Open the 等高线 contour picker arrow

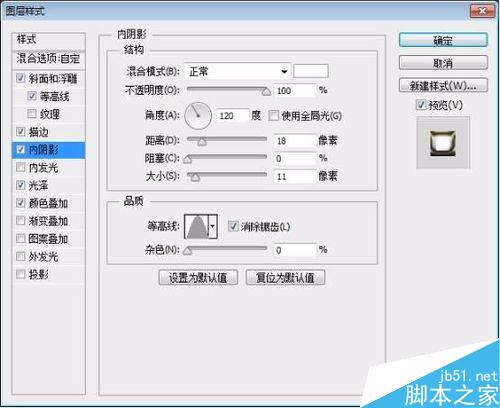[213, 227]
